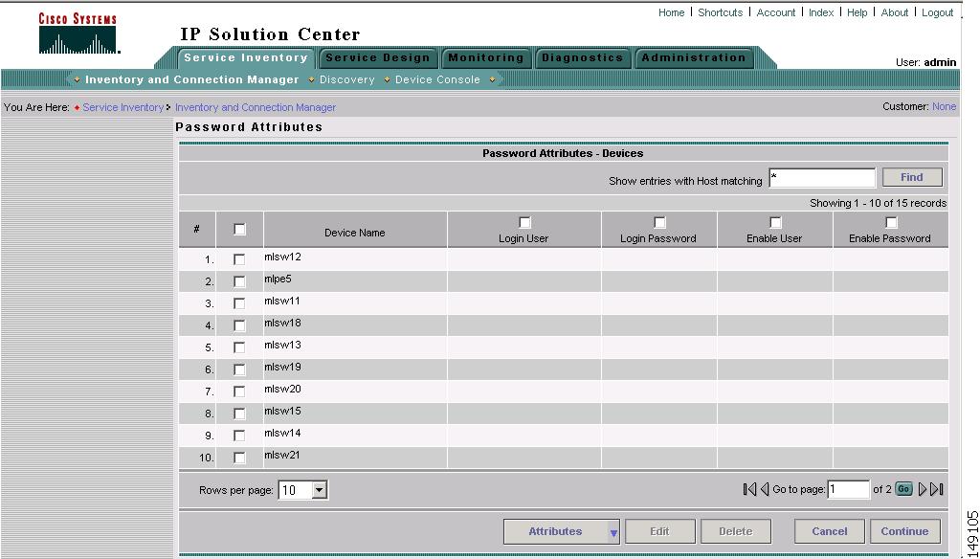Tick checkbox for device mlsw14
Viewport: 980px width, 559px height.
coord(239,436)
